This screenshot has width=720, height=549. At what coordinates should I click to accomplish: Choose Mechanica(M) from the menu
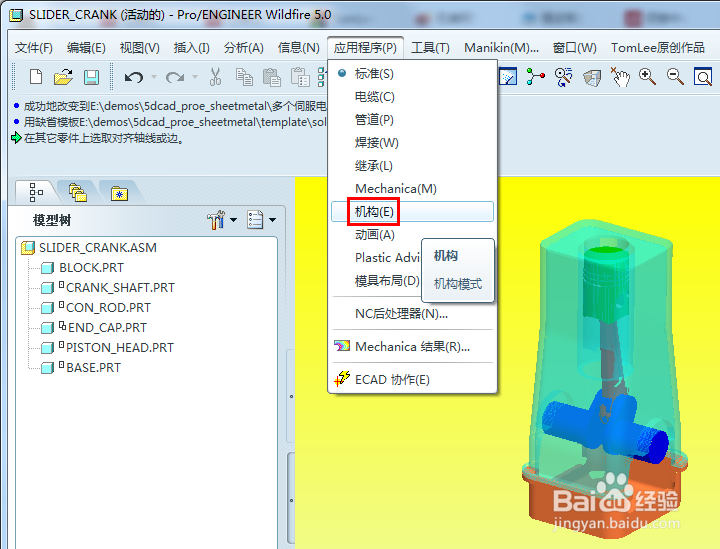(412, 188)
